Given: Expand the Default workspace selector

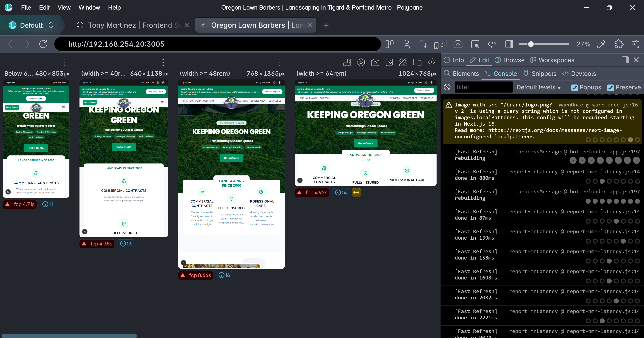Looking at the screenshot, I should click(x=31, y=25).
